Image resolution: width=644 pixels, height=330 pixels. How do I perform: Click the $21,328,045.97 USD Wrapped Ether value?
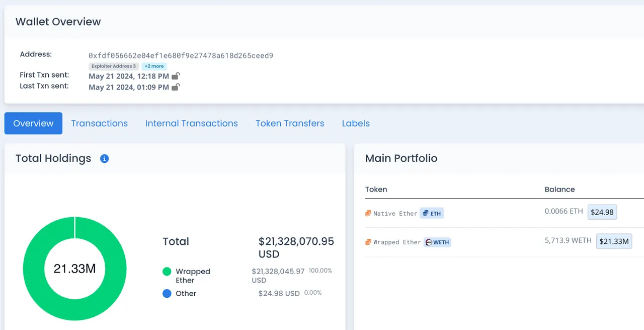coord(278,275)
